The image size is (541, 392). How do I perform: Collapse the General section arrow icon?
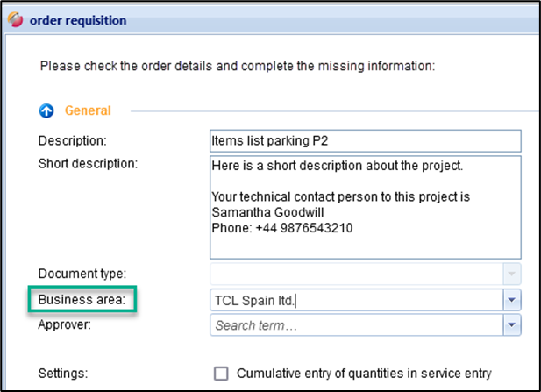[x=47, y=111]
